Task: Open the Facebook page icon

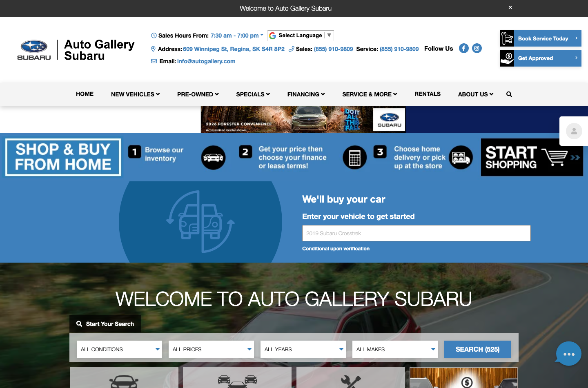Action: pyautogui.click(x=464, y=48)
